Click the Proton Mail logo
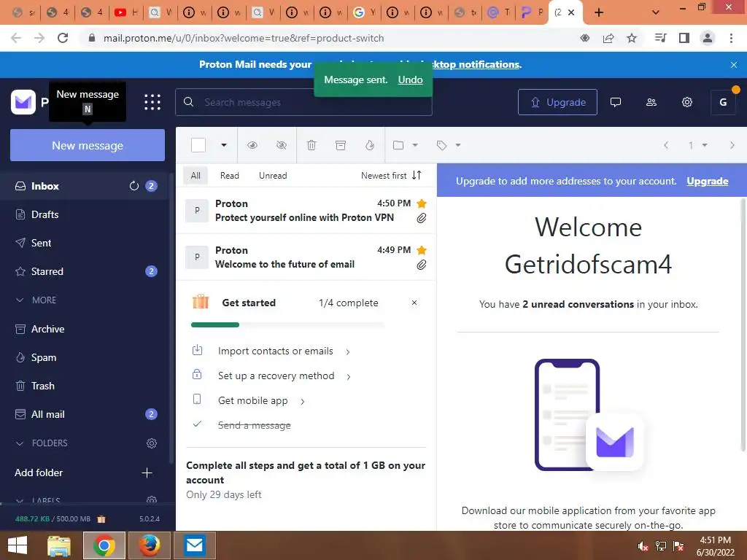Image resolution: width=747 pixels, height=560 pixels. click(x=23, y=102)
